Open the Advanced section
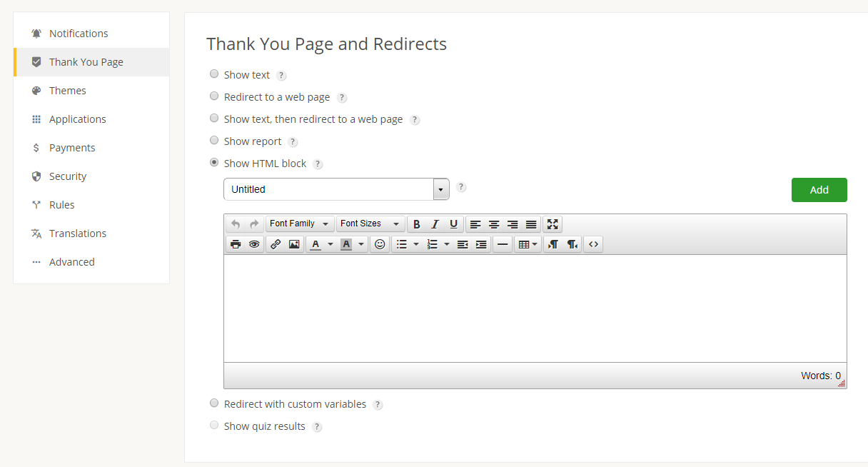The width and height of the screenshot is (868, 467). (91, 262)
